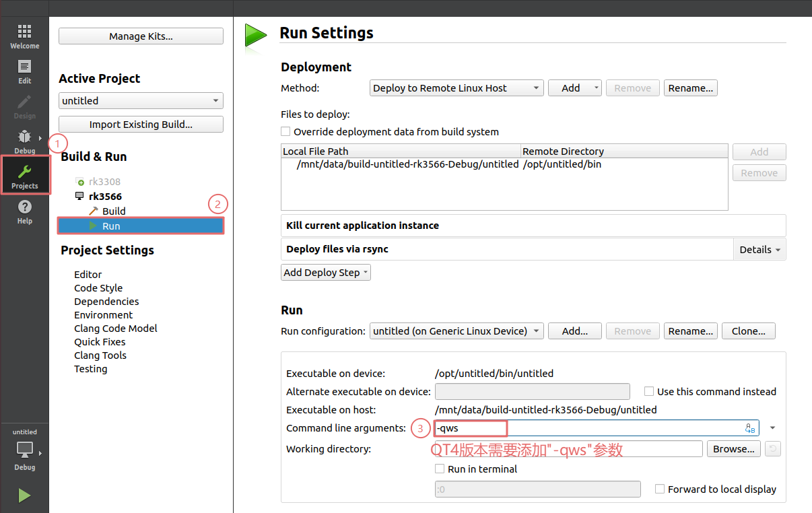The height and width of the screenshot is (513, 812).
Task: Click the Manage Kits button
Action: (141, 36)
